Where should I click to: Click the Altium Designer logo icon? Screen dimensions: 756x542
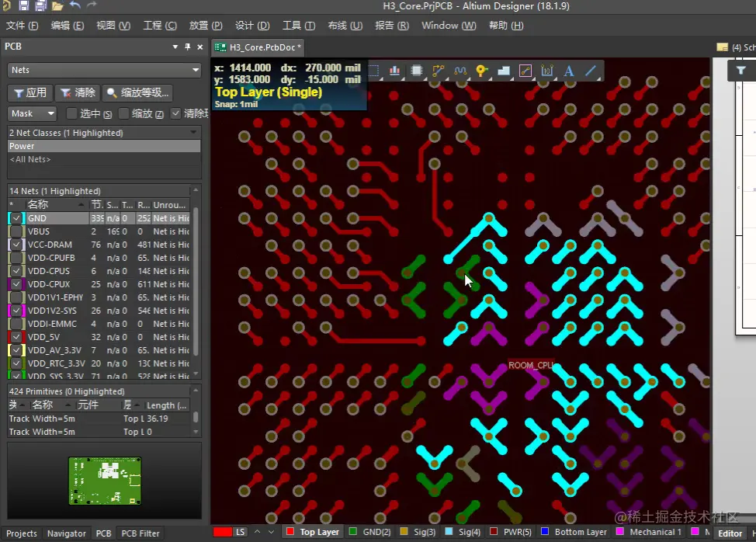[x=5, y=5]
